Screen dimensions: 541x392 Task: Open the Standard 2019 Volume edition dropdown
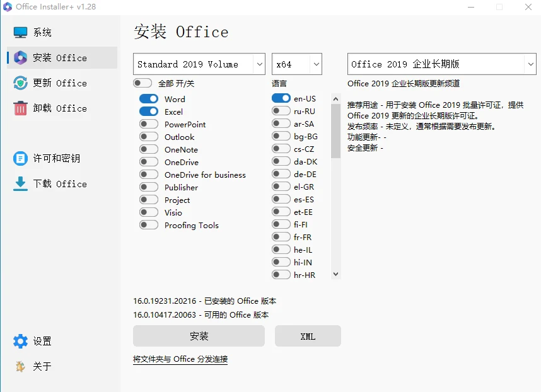click(199, 64)
